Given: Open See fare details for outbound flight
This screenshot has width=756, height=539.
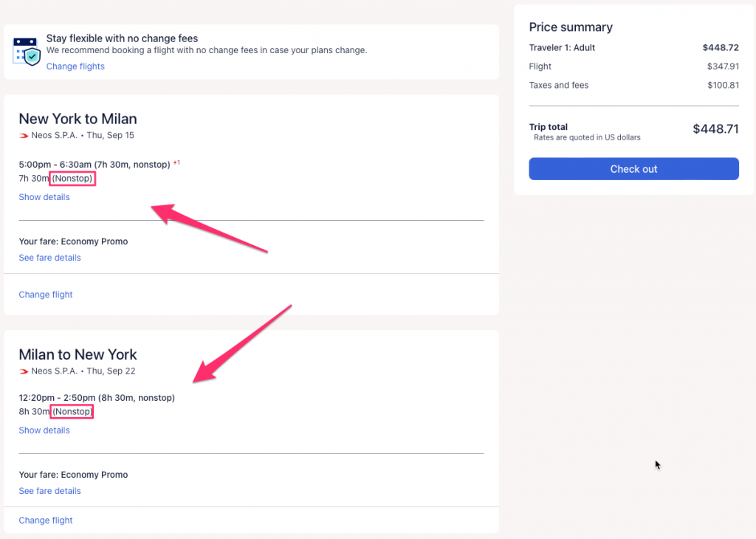Looking at the screenshot, I should click(49, 258).
